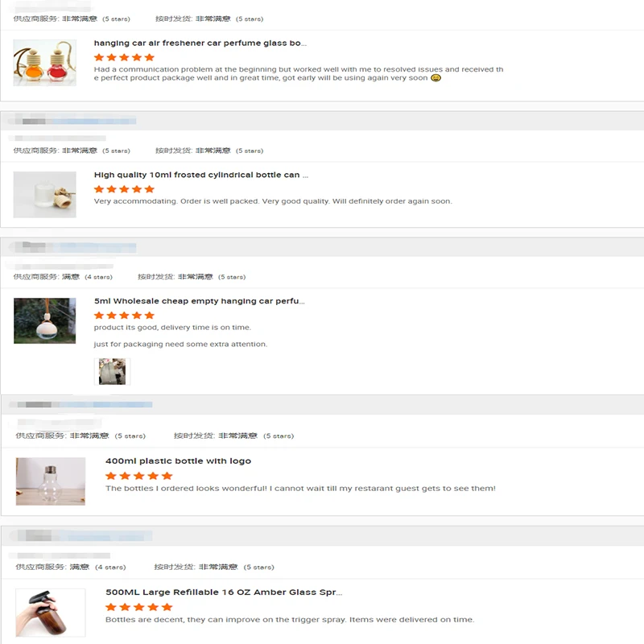Viewport: 644px width, 644px height.
Task: Open the 400ml plastic bottle product image
Action: point(51,481)
